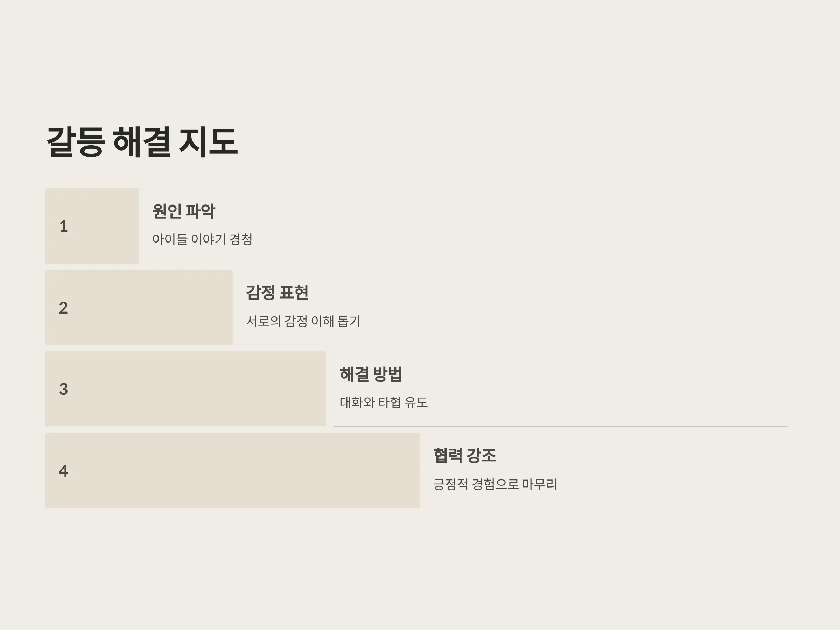Click the number 4 label

coord(63,471)
